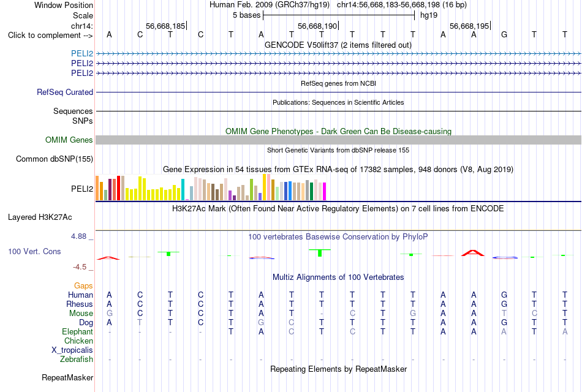Select the Dog alignment row label
582x392 pixels.
click(86, 323)
